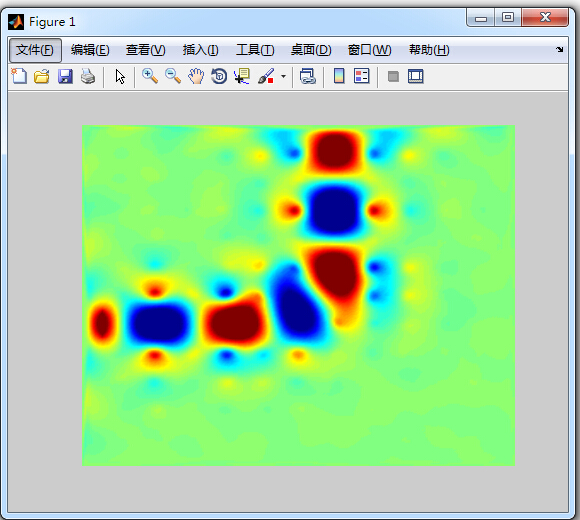580x520 pixels.
Task: Show plot tools and dock figure
Action: 416,77
